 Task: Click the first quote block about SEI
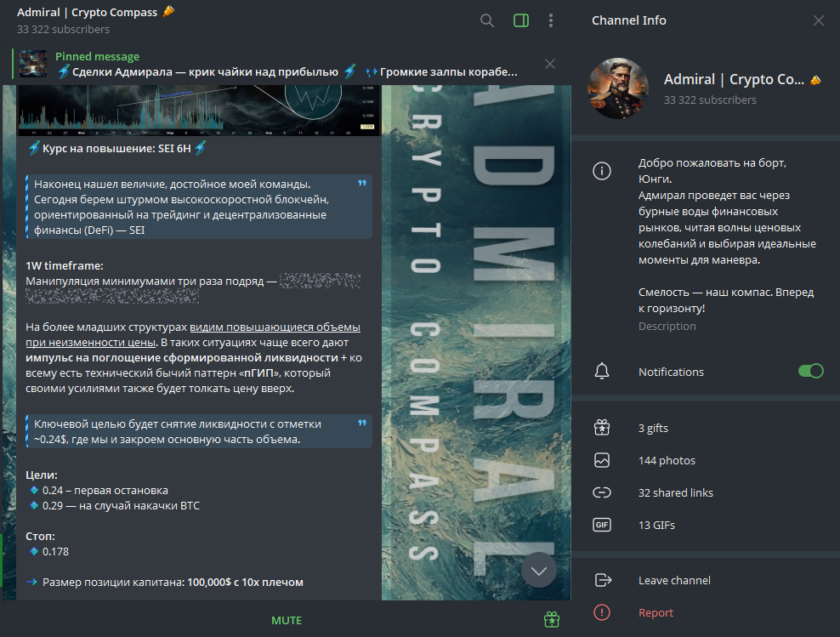(199, 207)
